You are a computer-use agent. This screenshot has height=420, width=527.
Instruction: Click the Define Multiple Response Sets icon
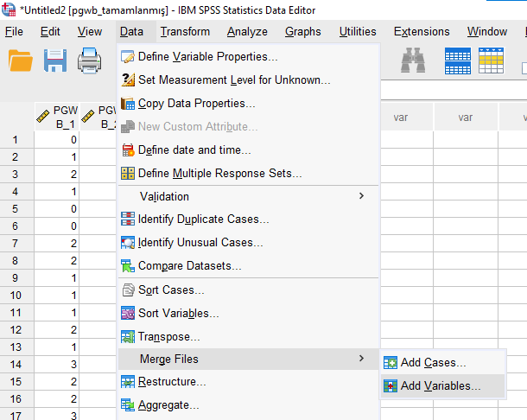pyautogui.click(x=128, y=174)
